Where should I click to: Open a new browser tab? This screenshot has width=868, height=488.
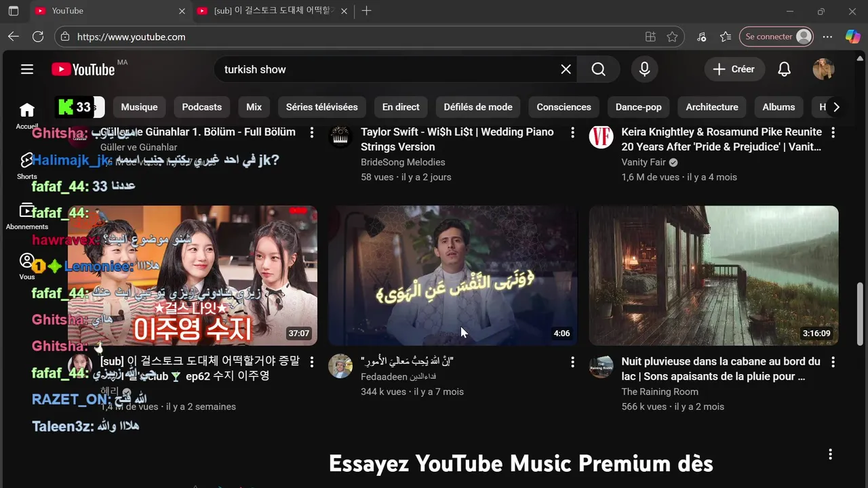point(366,11)
